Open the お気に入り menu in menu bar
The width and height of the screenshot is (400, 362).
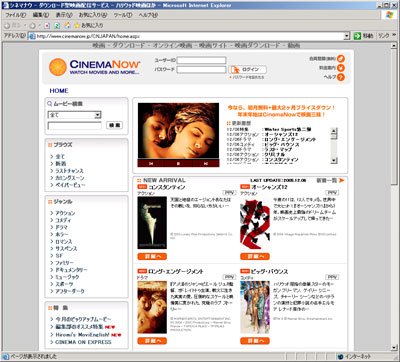93,15
